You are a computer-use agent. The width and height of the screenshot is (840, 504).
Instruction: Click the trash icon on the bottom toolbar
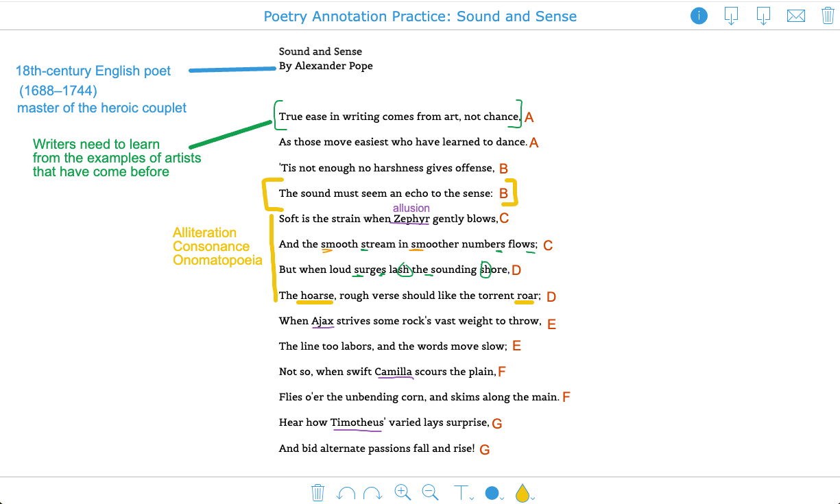coord(317,492)
